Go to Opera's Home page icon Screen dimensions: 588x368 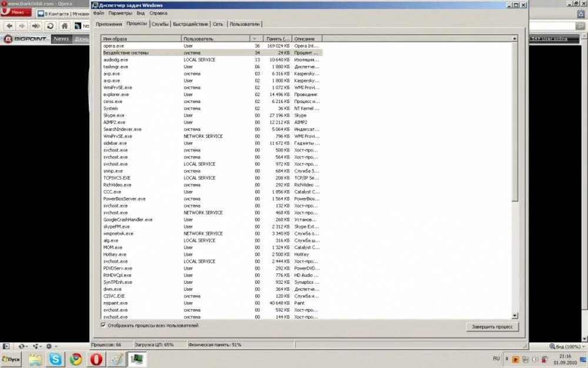tap(65, 26)
